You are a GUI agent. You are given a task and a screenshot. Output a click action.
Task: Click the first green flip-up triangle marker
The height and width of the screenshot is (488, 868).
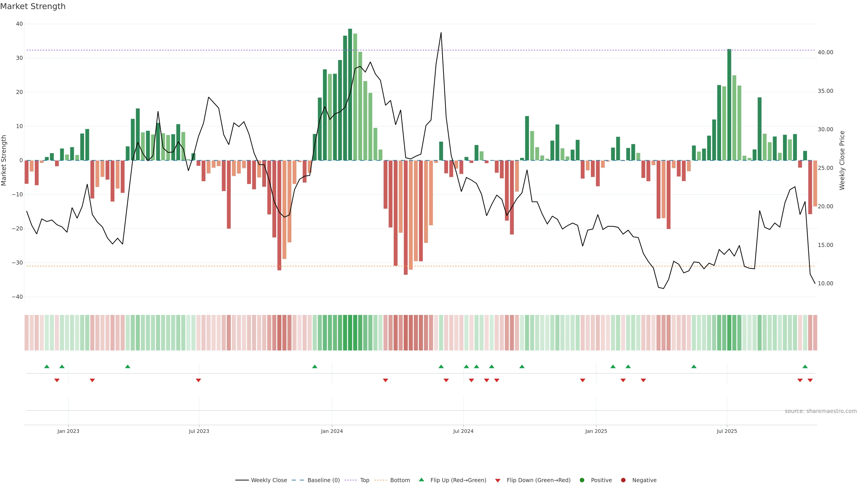coord(47,366)
